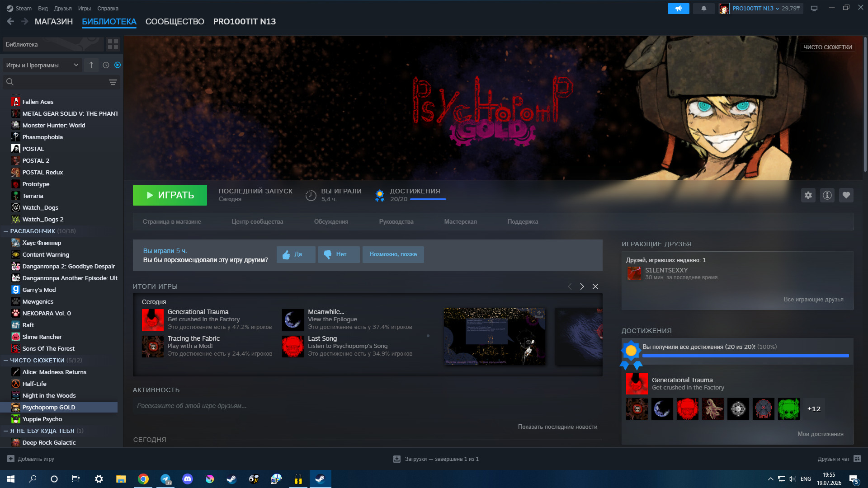Go to the МАГАЗИН tab
868x488 pixels.
click(54, 22)
